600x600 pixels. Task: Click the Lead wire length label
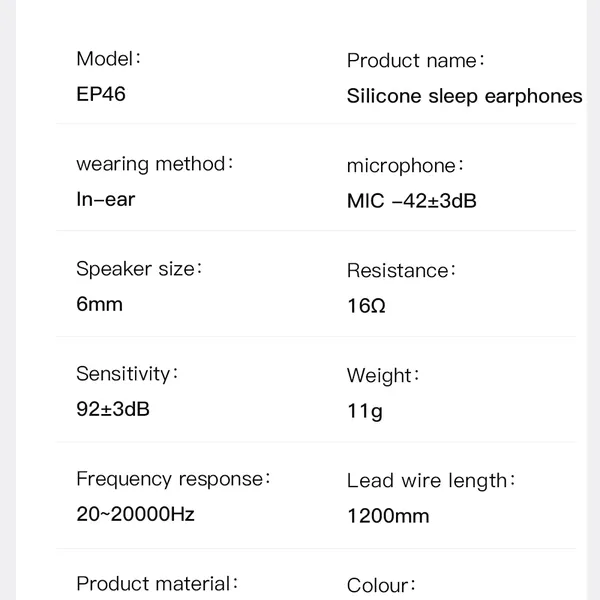coord(431,481)
